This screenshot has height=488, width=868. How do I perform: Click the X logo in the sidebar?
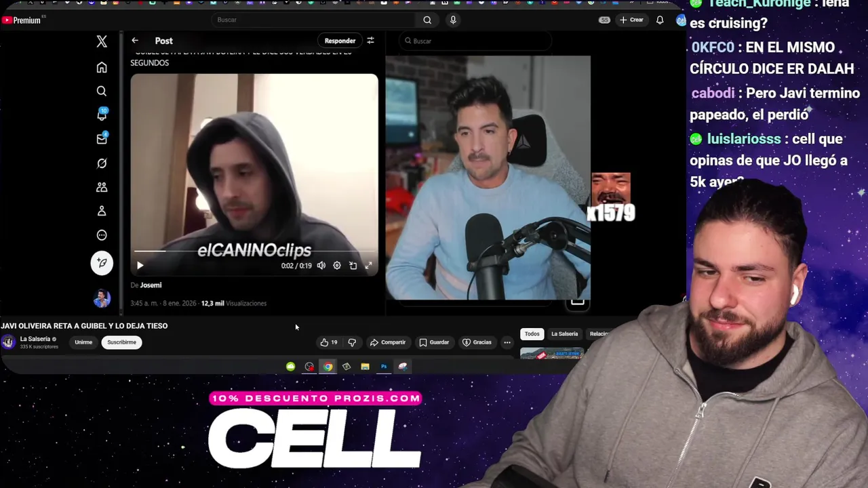click(x=102, y=41)
